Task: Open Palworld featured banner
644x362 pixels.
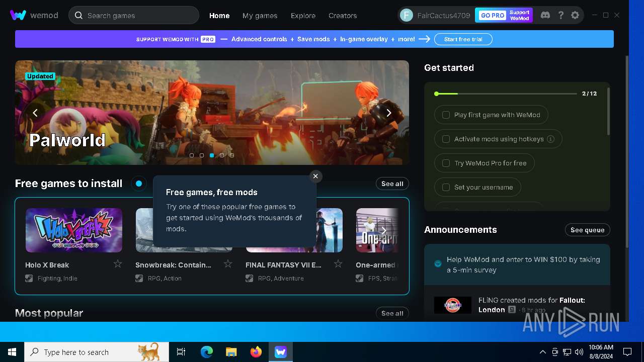Action: point(212,113)
